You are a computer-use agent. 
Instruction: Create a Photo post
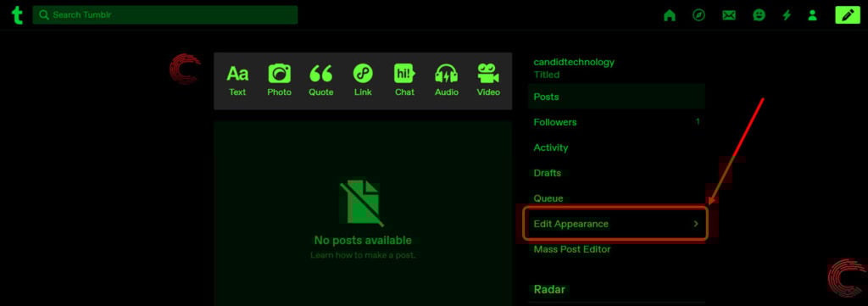(x=279, y=81)
